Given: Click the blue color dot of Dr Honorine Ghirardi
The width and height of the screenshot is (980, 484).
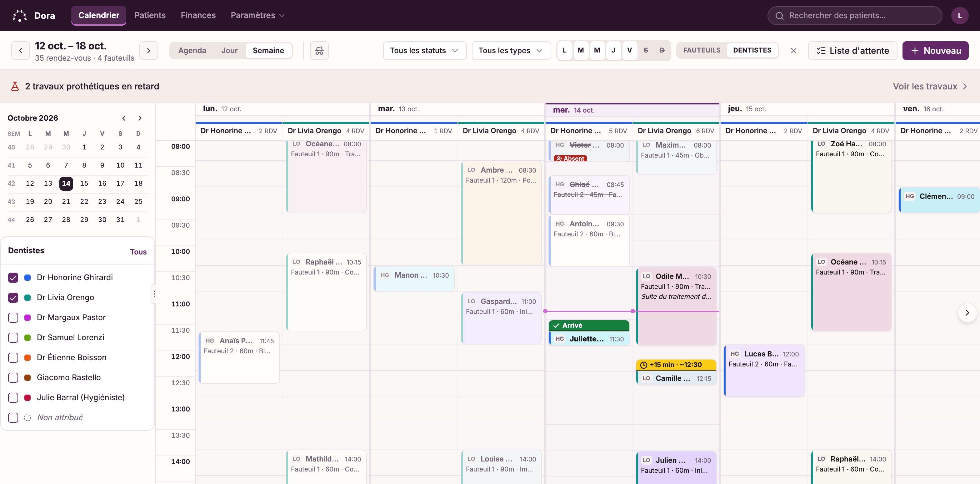Looking at the screenshot, I should (x=27, y=278).
